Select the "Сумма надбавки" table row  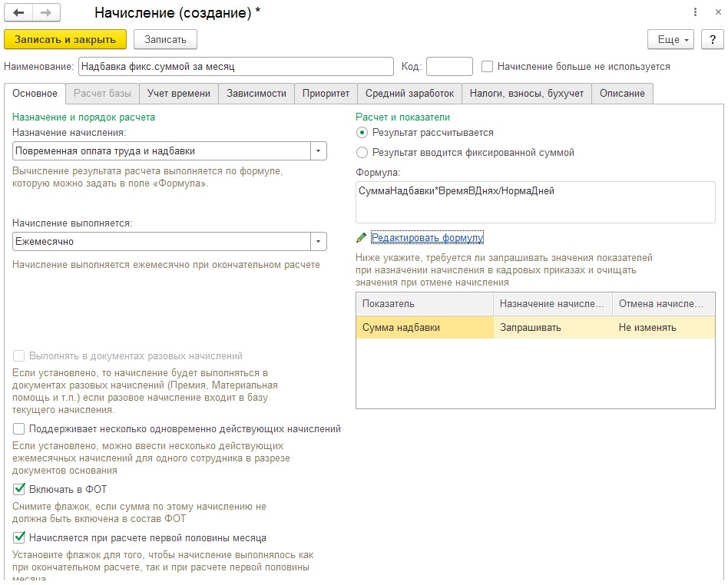[x=535, y=327]
